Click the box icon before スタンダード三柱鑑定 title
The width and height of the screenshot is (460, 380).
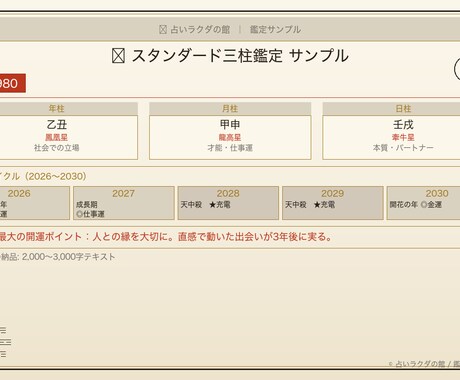click(x=118, y=56)
